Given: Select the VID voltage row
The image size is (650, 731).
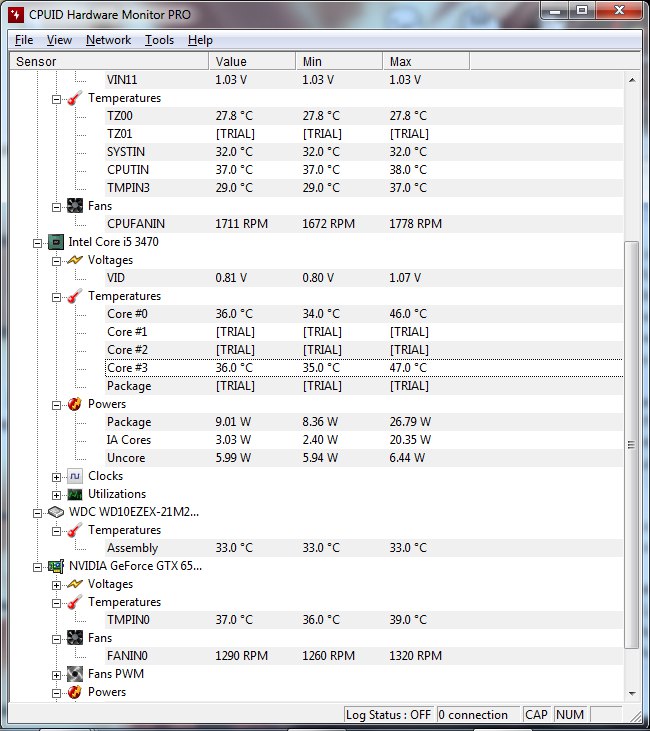Looking at the screenshot, I should 364,278.
